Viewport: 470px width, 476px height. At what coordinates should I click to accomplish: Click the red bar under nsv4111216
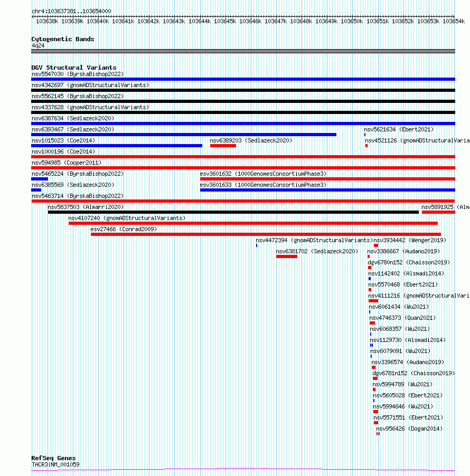373,301
